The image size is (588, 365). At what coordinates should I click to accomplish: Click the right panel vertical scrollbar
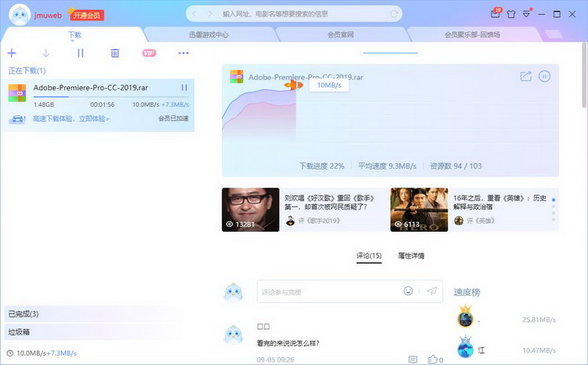point(584,75)
